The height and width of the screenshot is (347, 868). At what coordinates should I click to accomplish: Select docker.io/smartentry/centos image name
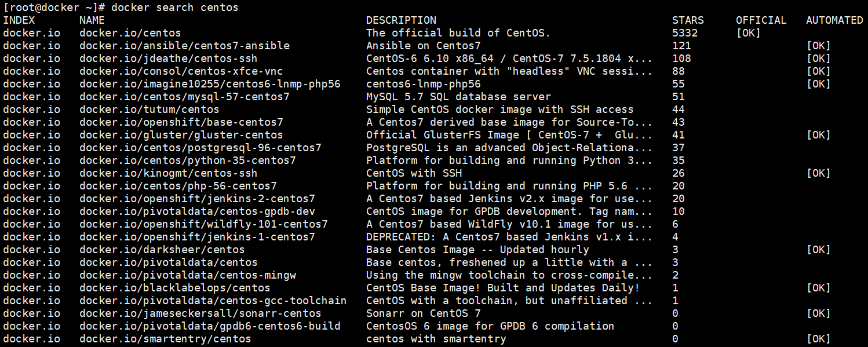coord(165,339)
